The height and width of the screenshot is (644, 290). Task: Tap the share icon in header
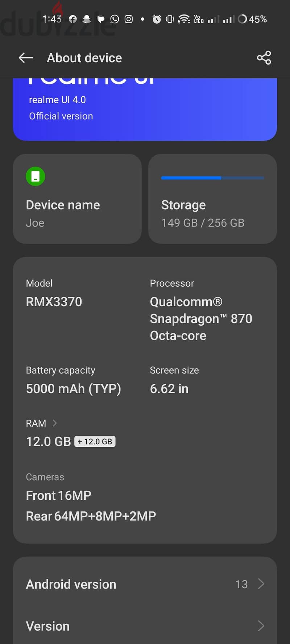point(264,58)
